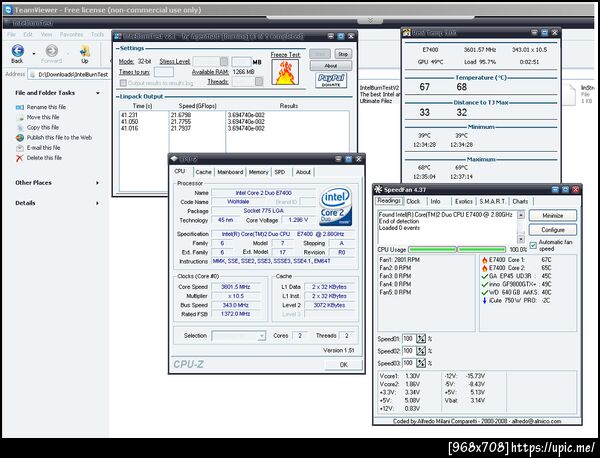The width and height of the screenshot is (600, 458).
Task: Click Copy this file icon
Action: 20,127
